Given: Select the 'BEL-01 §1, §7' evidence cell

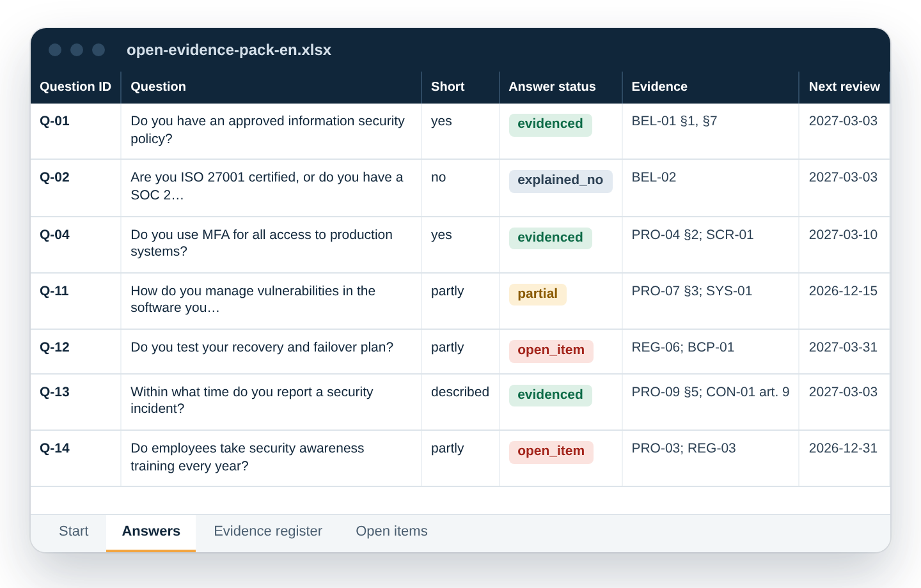Looking at the screenshot, I should [711, 131].
